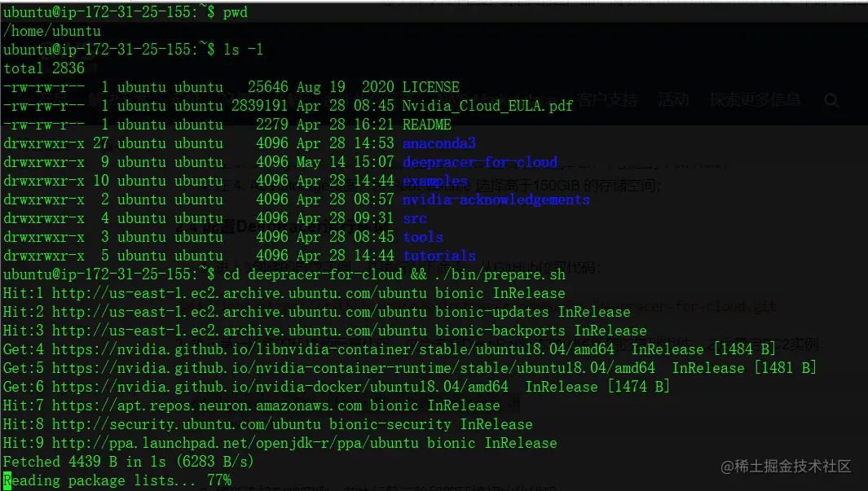Click the LICENSE file name
The height and width of the screenshot is (491, 868).
coord(430,87)
